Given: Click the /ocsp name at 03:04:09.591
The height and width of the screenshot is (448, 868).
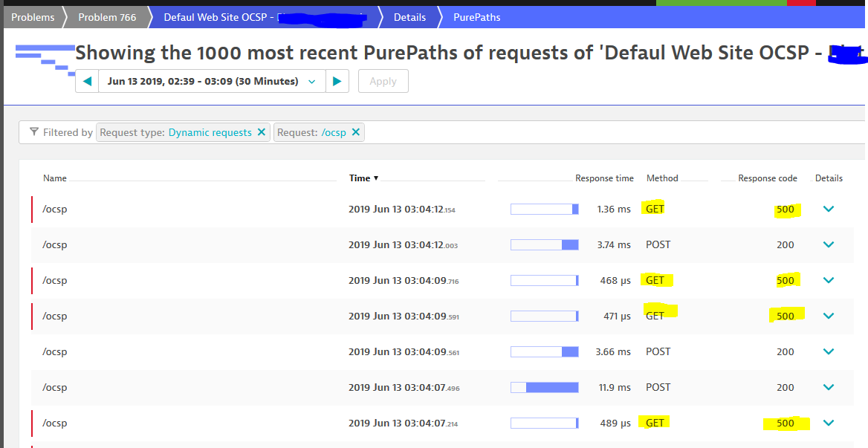Looking at the screenshot, I should point(55,316).
